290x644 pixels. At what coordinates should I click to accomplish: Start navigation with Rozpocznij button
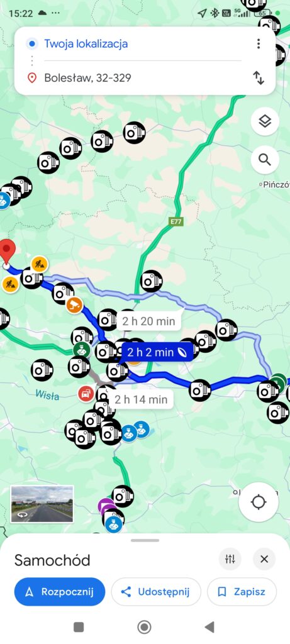click(x=60, y=592)
